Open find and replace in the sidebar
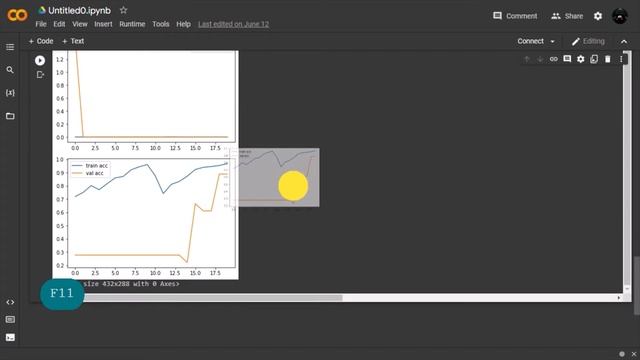This screenshot has height=360, width=640. click(10, 70)
